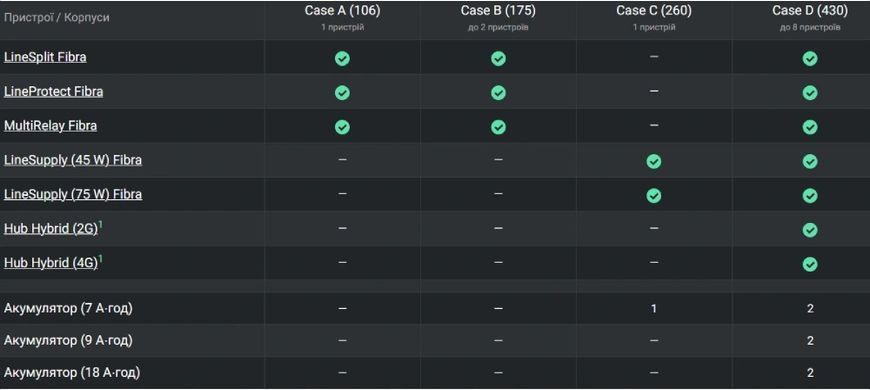This screenshot has height=390, width=870.
Task: Open the LineSplit Fibra link
Action: 45,57
